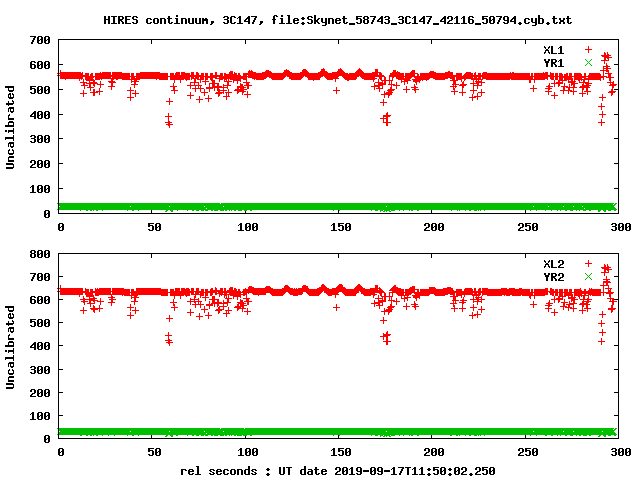The image size is (640, 480).
Task: Click y-axis tick 200 on the XL2 plot
Action: [x=40, y=393]
